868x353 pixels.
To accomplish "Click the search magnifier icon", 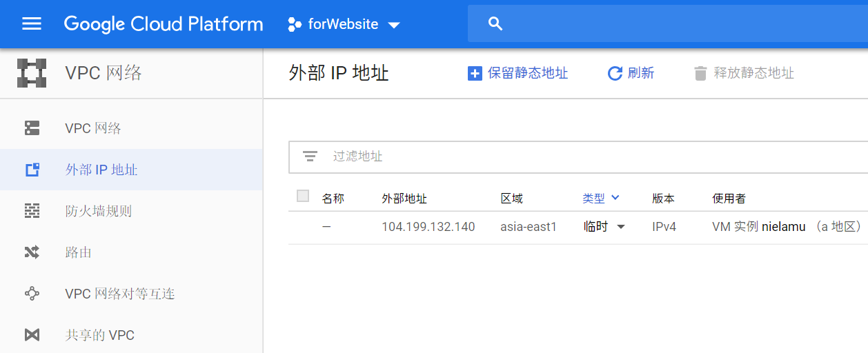I will click(495, 24).
